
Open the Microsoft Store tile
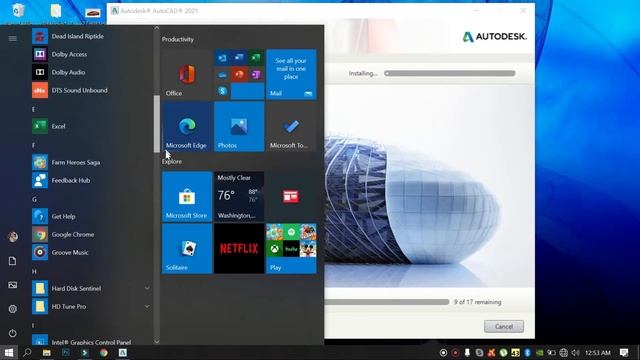click(x=187, y=197)
